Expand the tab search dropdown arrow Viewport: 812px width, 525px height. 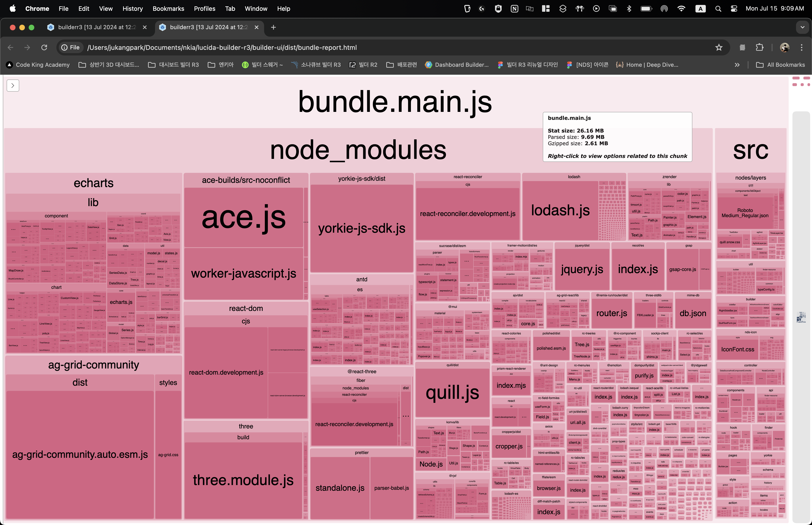coord(802,27)
